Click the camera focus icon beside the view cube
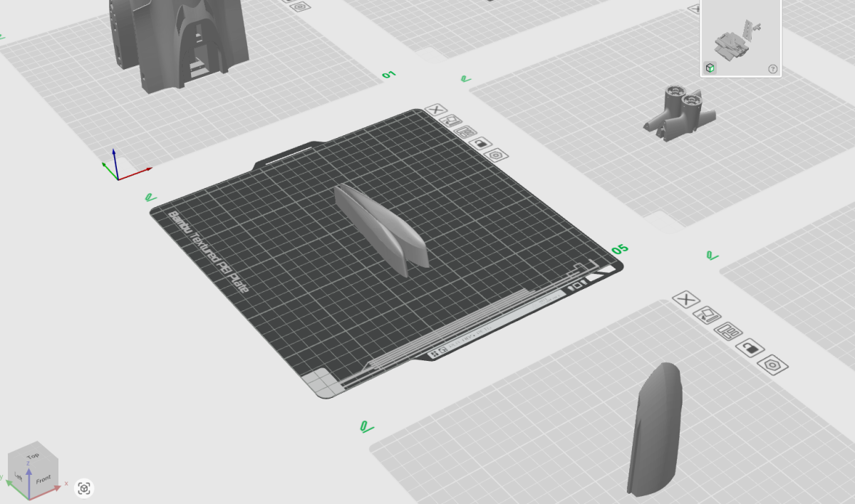Image resolution: width=855 pixels, height=504 pixels. pos(84,488)
